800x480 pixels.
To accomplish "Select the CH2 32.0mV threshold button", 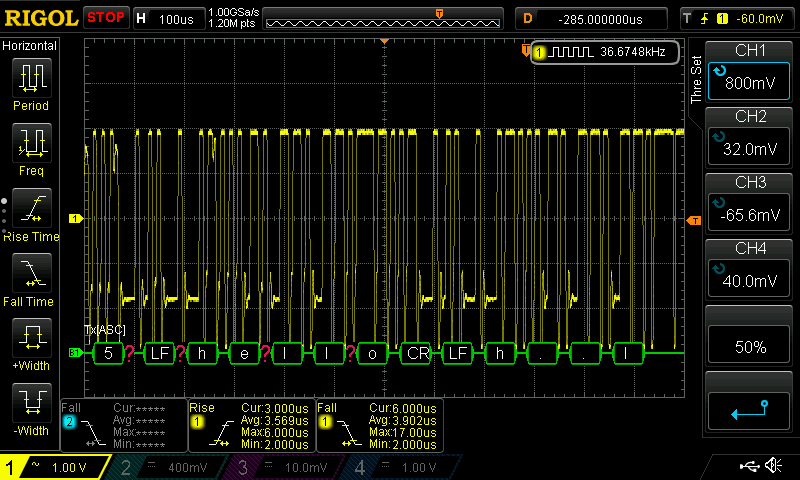I will point(749,147).
